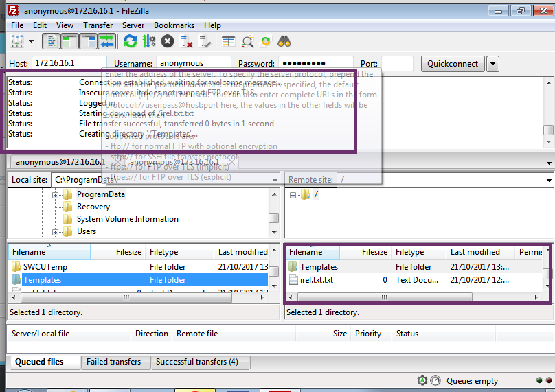Viewport: 555px width, 392px height.
Task: Close the second connection tab
Action: click(231, 162)
